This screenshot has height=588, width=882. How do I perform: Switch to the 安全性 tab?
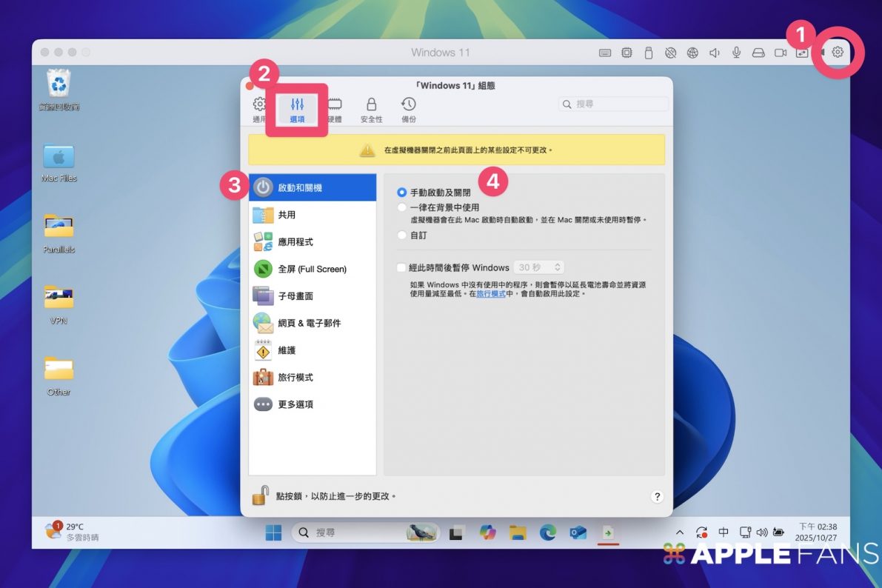point(371,110)
